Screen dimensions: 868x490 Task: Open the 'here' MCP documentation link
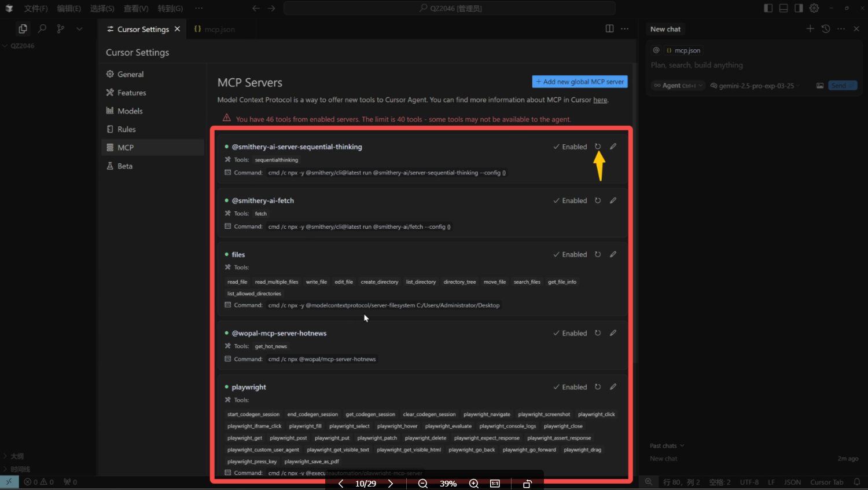600,100
